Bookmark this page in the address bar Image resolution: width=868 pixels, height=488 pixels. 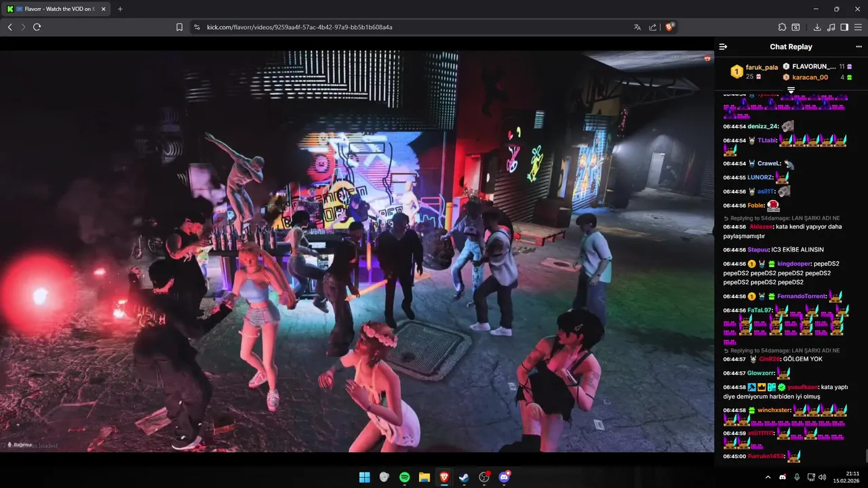click(180, 27)
